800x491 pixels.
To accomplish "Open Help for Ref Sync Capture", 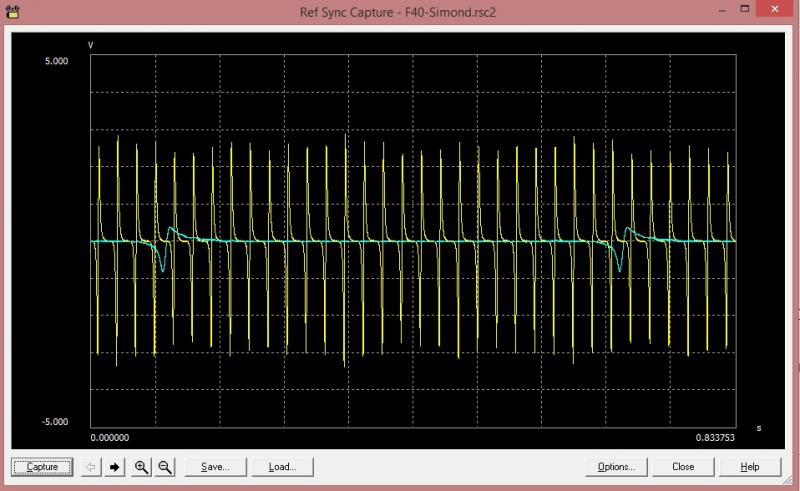I will (x=750, y=467).
